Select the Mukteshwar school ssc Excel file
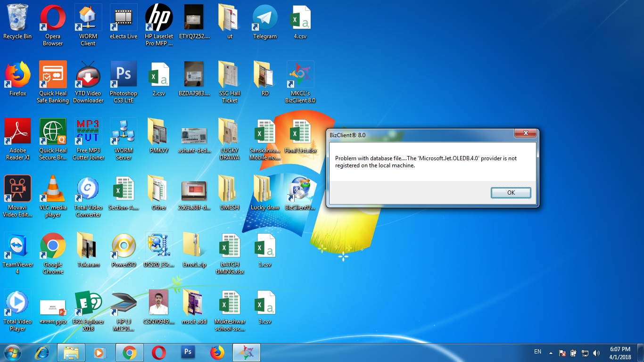The image size is (644, 362). click(230, 311)
